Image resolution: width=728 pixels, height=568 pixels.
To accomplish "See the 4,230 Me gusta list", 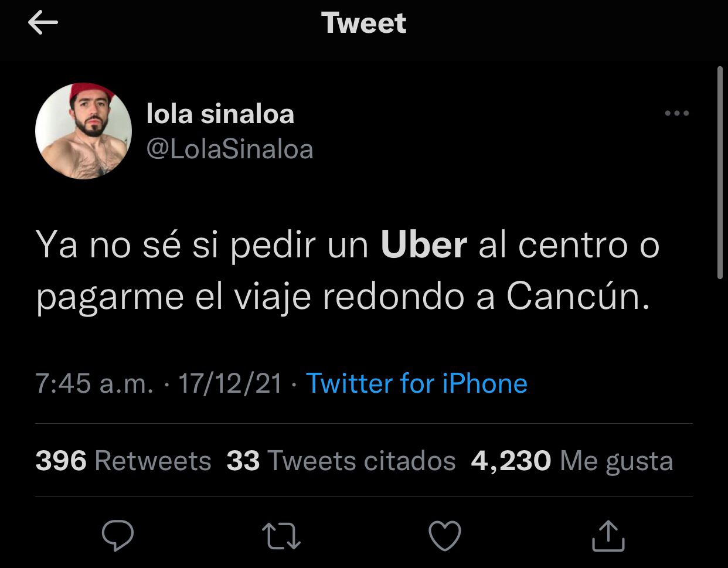I will [572, 461].
